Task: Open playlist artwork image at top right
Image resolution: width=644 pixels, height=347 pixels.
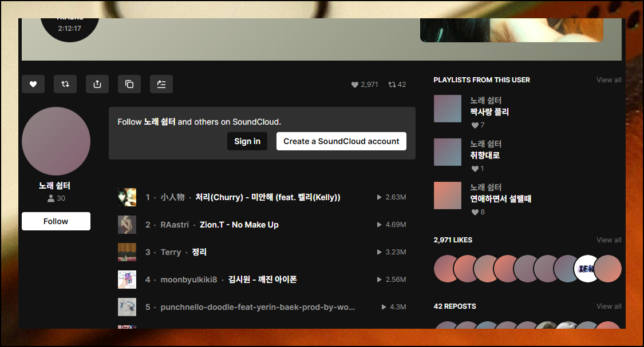Action: tap(512, 30)
